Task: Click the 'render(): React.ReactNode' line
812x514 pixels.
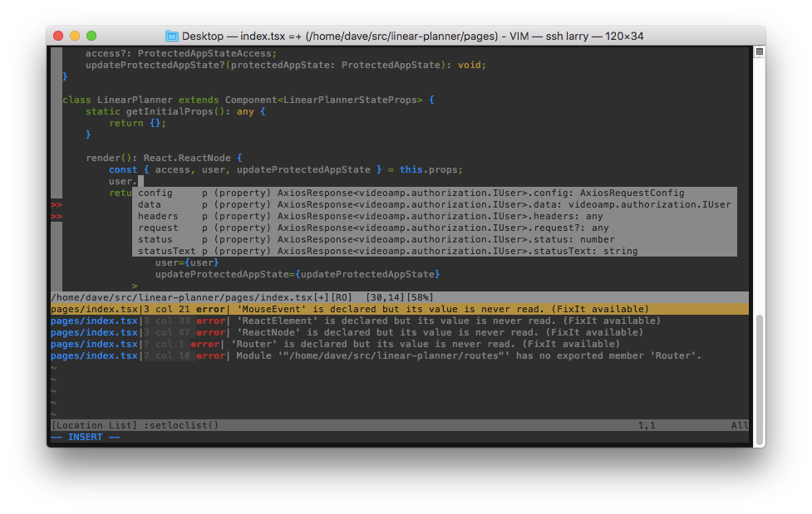Action: tap(164, 158)
